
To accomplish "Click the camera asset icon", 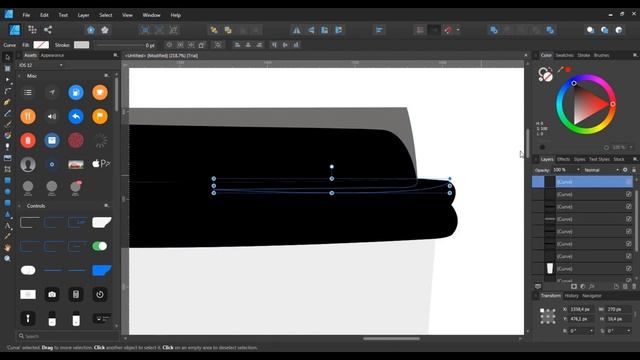I will [x=52, y=294].
